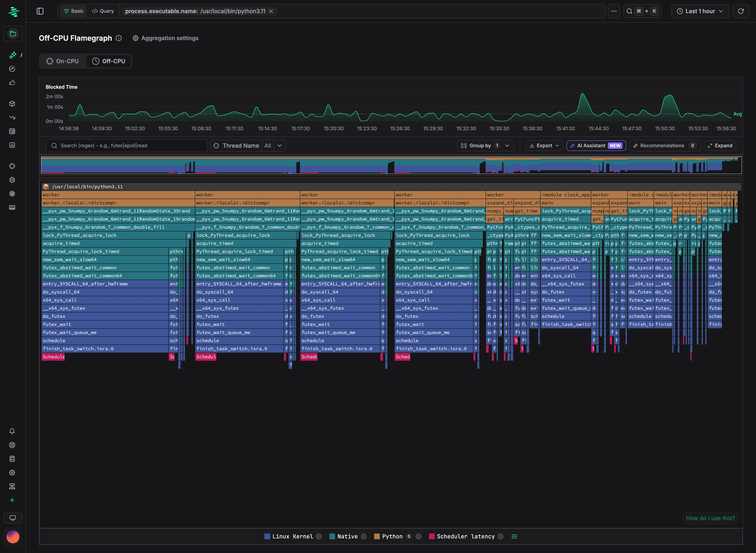Viewport: 756px width, 553px height.
Task: Open the lifebuoy support icon
Action: click(12, 445)
